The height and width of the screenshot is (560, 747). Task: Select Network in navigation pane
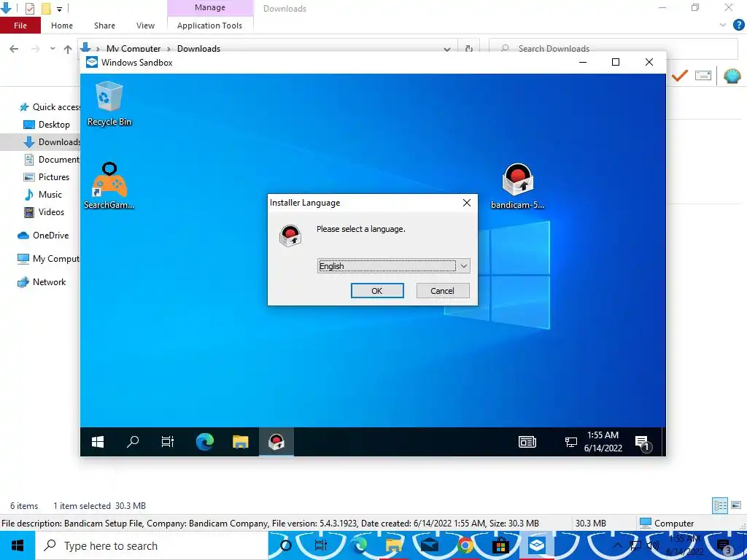(42, 282)
